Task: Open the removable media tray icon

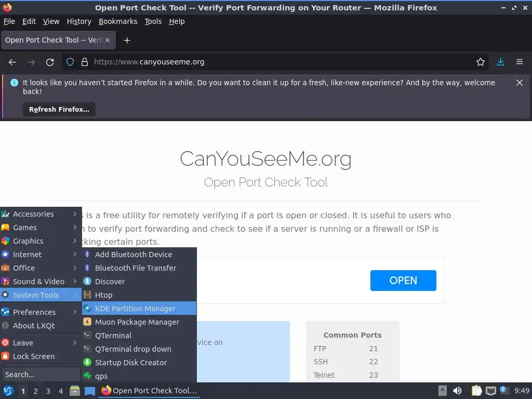Action: tap(443, 391)
